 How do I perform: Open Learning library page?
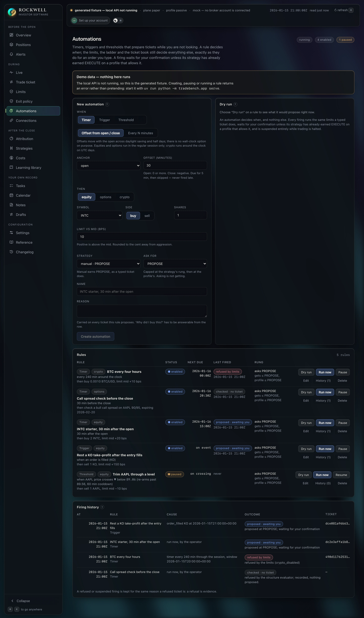click(33, 167)
